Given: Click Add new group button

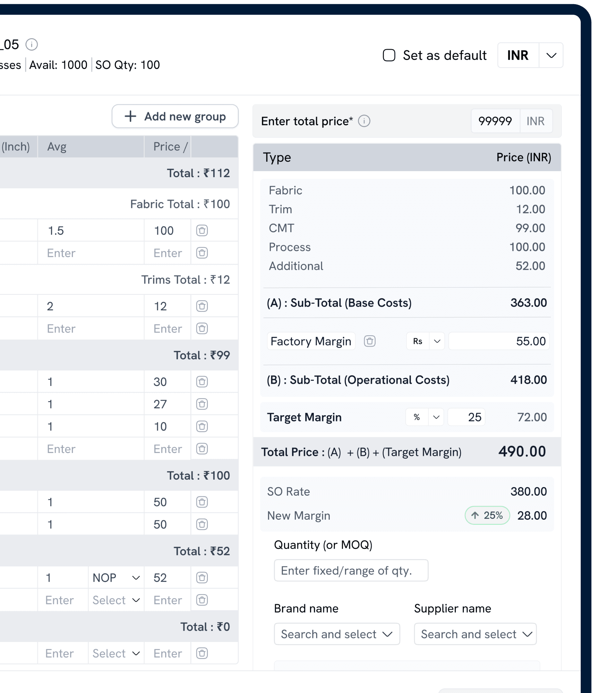Looking at the screenshot, I should pos(175,116).
